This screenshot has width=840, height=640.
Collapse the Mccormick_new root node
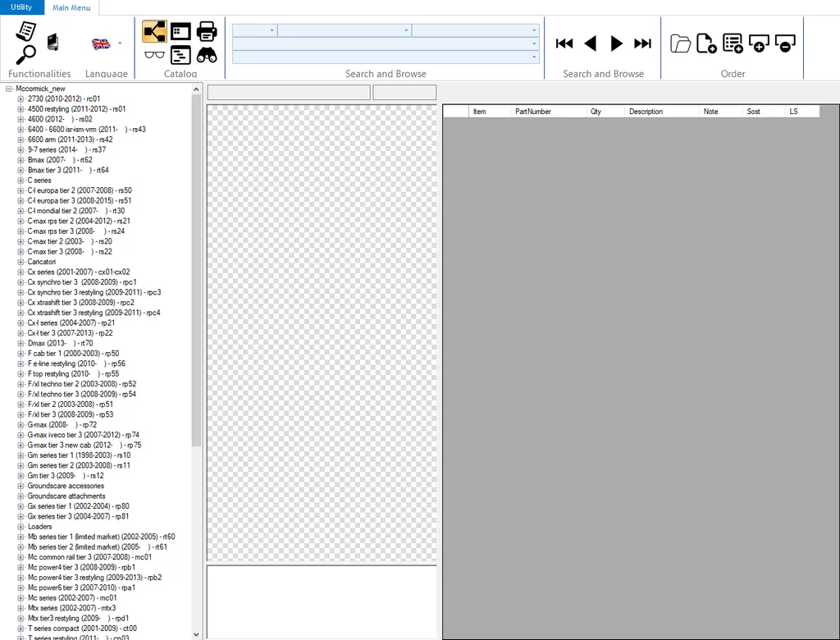8,89
